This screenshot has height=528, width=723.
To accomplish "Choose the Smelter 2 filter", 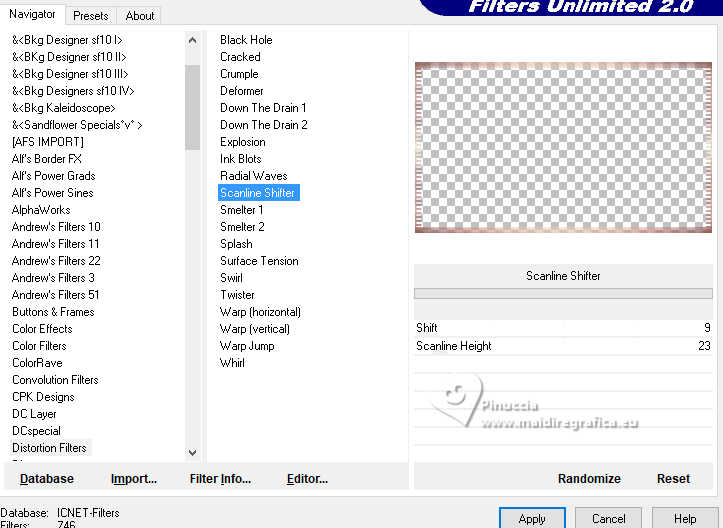I will pos(242,227).
